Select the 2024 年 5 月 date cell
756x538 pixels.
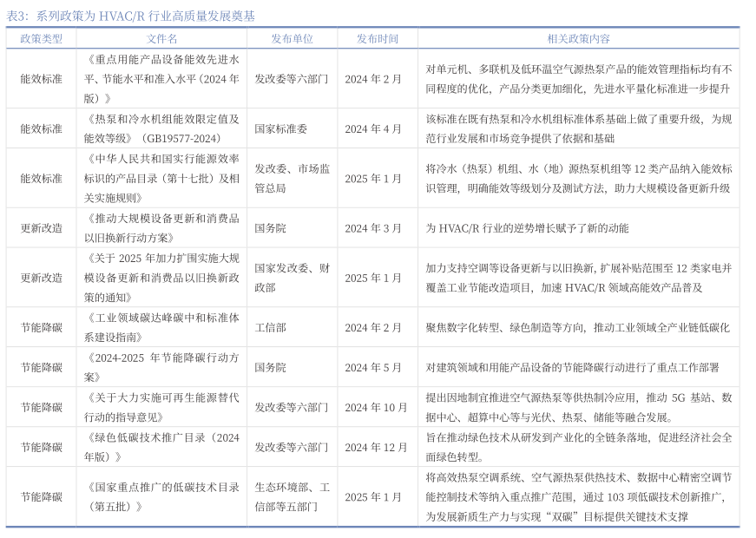373,367
